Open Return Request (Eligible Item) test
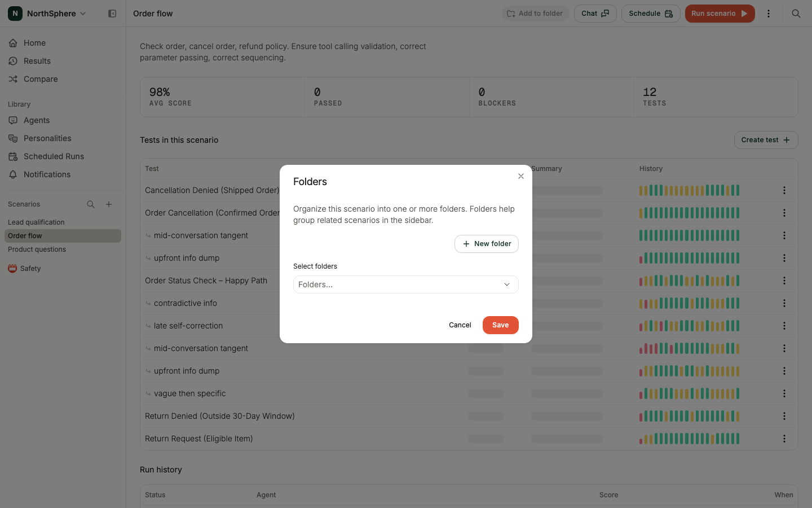This screenshot has height=508, width=812. pyautogui.click(x=198, y=439)
